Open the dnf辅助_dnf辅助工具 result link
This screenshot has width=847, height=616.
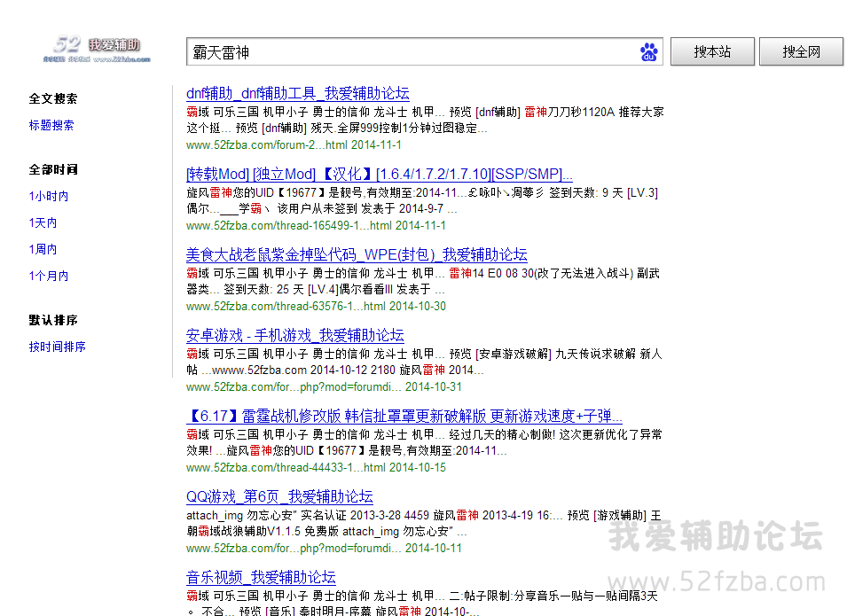pos(297,93)
